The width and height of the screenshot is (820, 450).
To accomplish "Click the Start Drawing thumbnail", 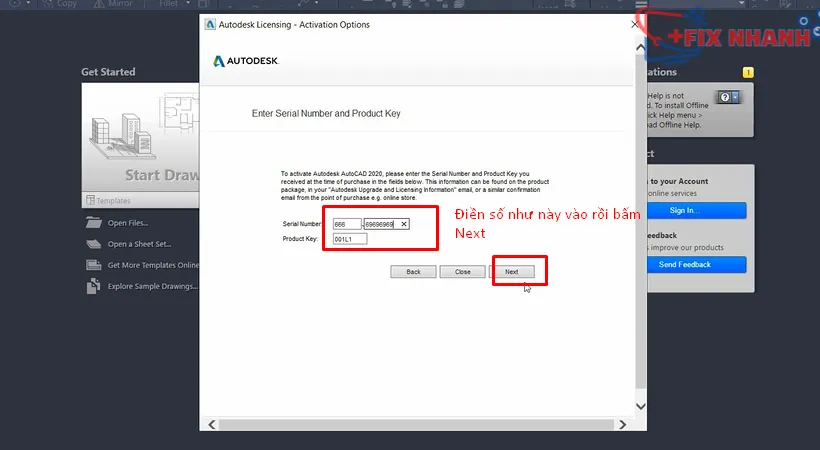I will click(x=140, y=138).
